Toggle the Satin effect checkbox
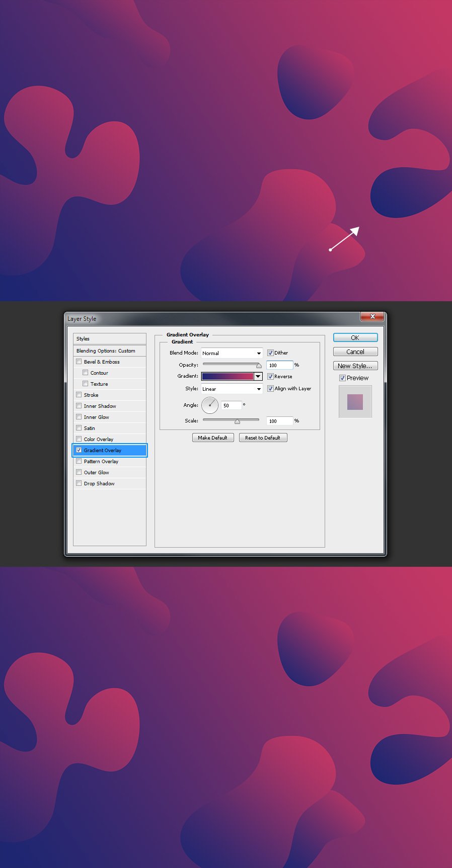The width and height of the screenshot is (452, 868). (x=79, y=428)
